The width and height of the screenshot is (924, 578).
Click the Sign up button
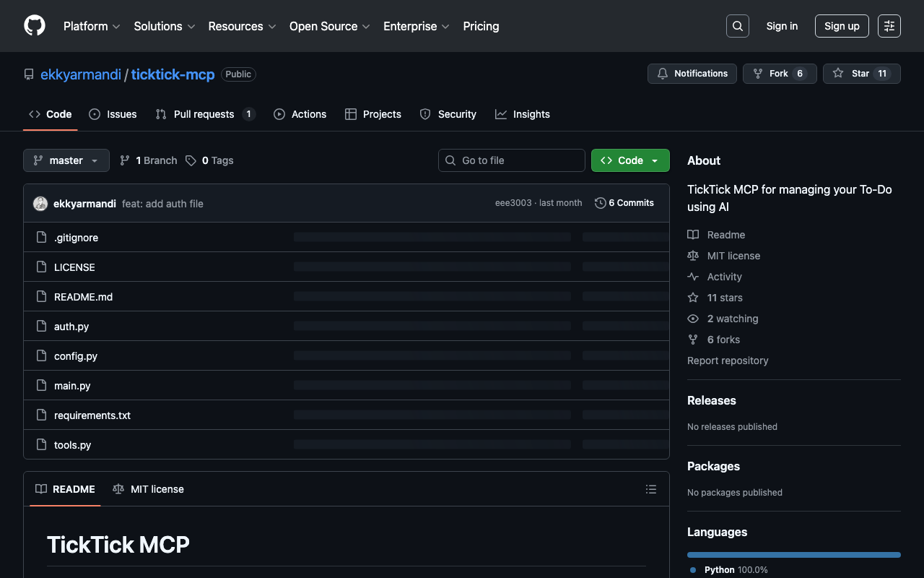point(842,26)
